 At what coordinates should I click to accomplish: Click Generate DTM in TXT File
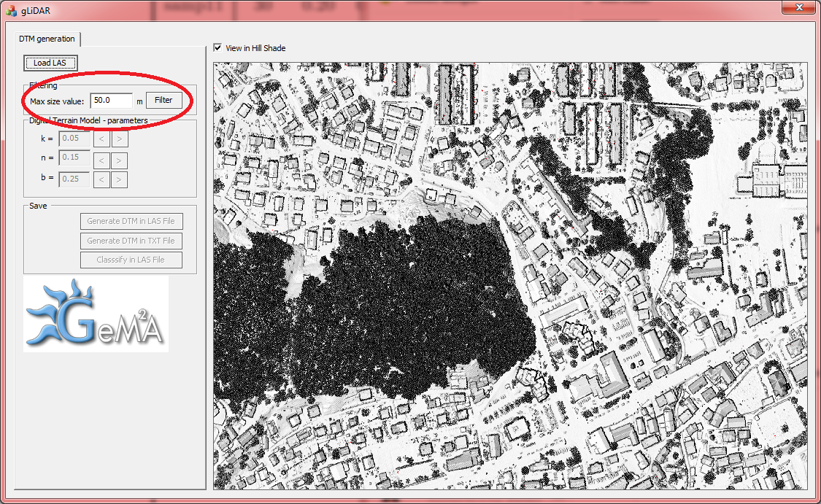tap(131, 241)
